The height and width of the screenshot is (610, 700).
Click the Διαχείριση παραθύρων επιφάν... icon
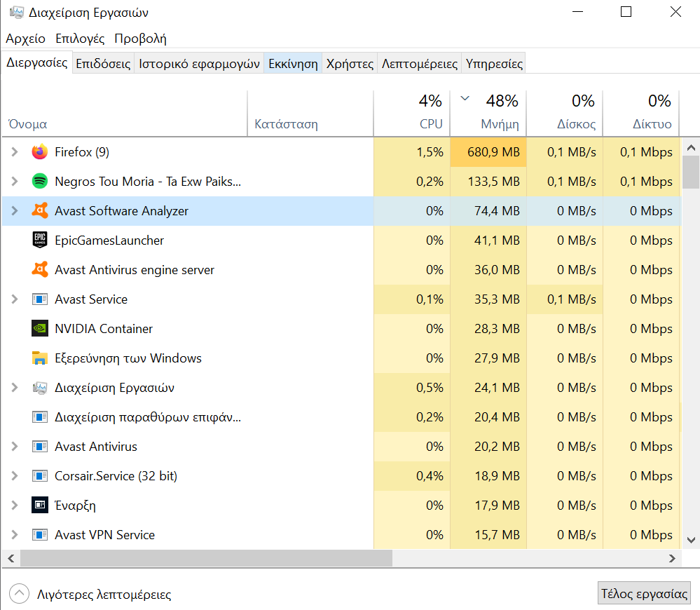point(40,417)
